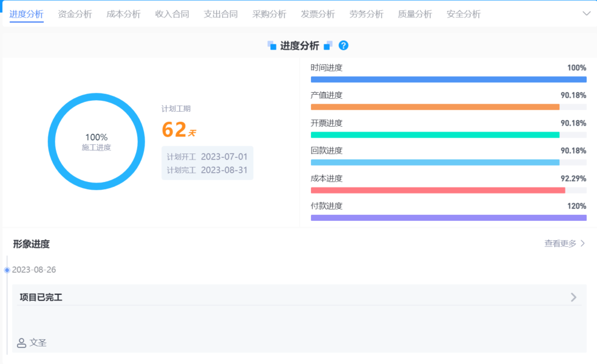Switch to the 资金分析 tab
Screen dimensions: 597x364
pyautogui.click(x=75, y=13)
